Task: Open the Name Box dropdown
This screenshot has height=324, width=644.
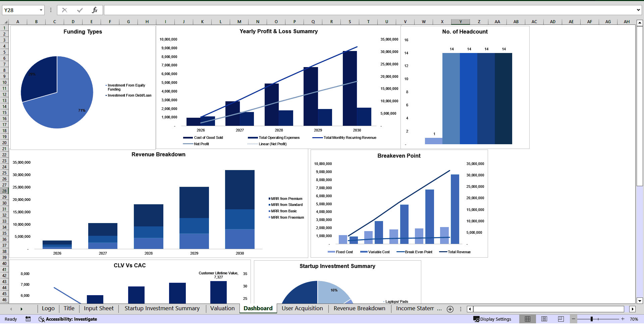Action: tap(41, 10)
